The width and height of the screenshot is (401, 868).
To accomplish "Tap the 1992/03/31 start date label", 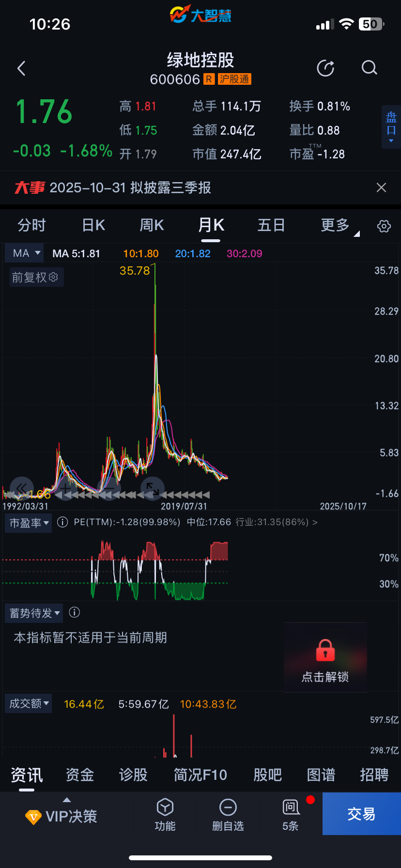I will tap(26, 506).
